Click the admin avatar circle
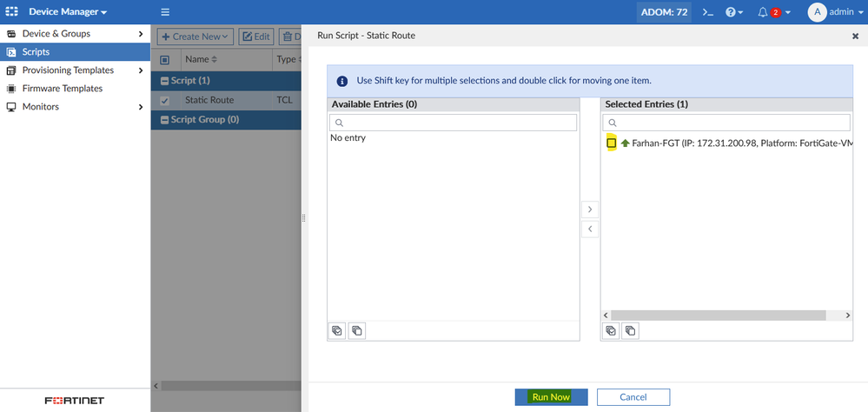Screen dimensions: 868x412 point(817,11)
